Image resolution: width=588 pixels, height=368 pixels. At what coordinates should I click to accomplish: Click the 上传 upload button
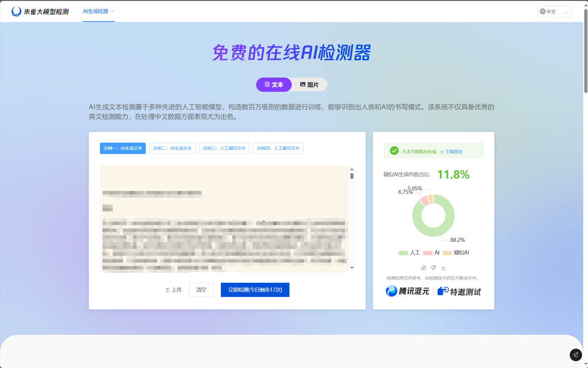pos(174,290)
